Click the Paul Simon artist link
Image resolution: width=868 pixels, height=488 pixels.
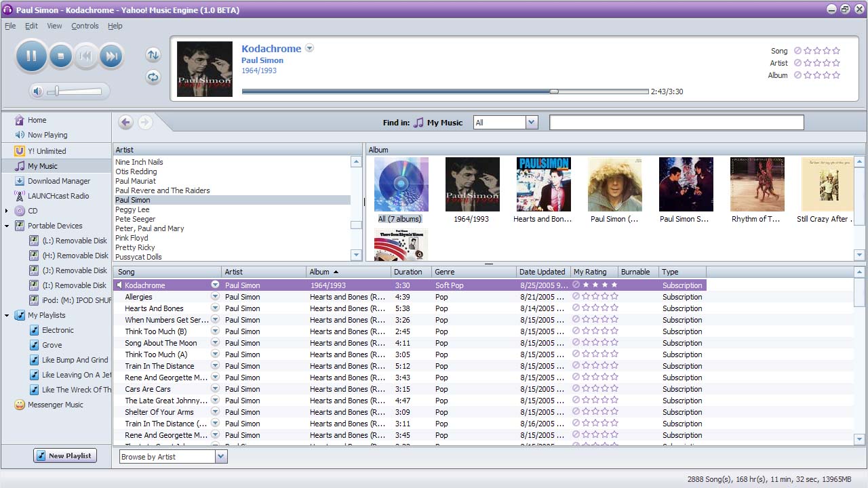point(262,60)
